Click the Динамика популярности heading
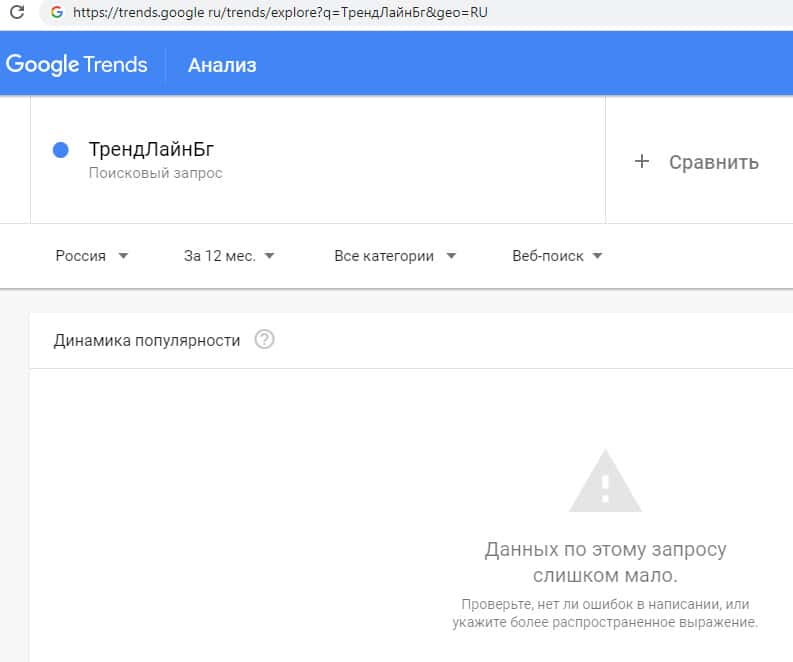This screenshot has height=662, width=793. click(x=147, y=340)
